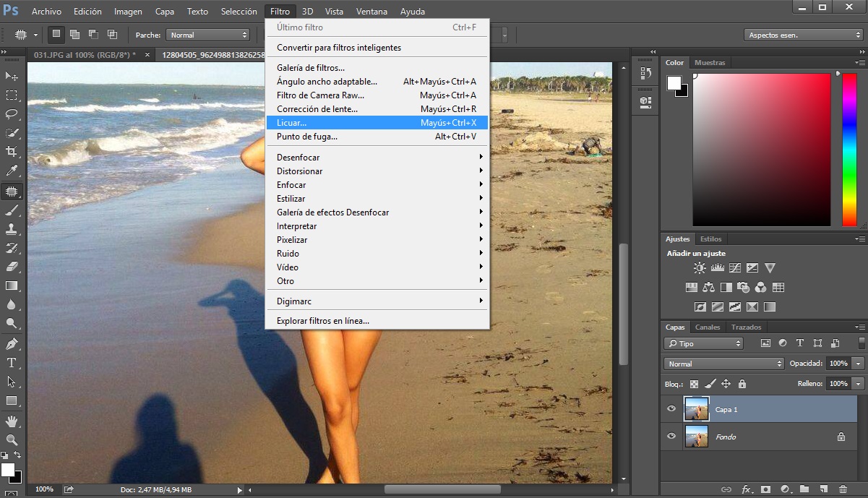This screenshot has height=498, width=868.
Task: Select the Dodge tool
Action: click(12, 324)
